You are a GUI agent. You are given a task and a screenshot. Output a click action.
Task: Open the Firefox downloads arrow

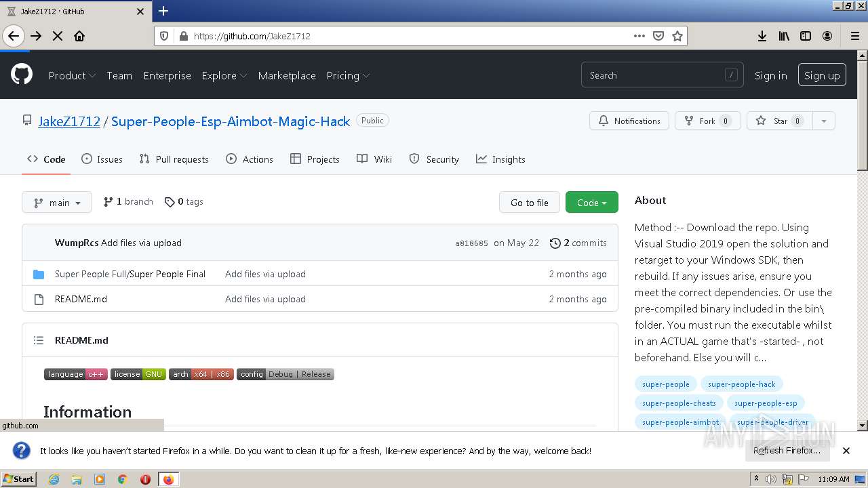762,36
